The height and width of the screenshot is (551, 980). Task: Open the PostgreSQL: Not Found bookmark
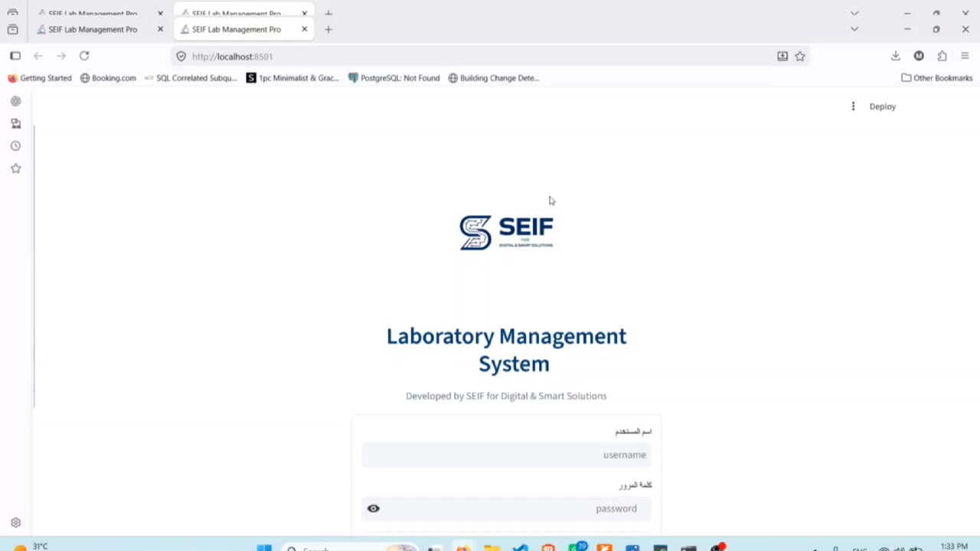(x=394, y=78)
